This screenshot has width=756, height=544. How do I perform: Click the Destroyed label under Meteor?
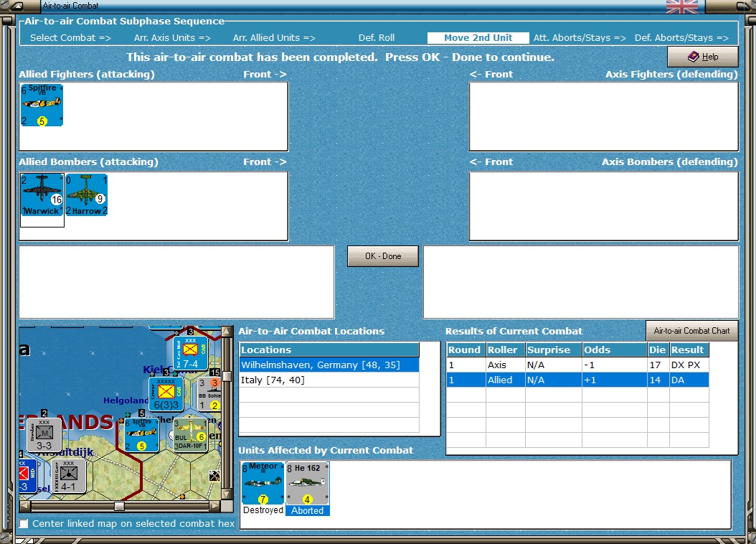[x=263, y=510]
